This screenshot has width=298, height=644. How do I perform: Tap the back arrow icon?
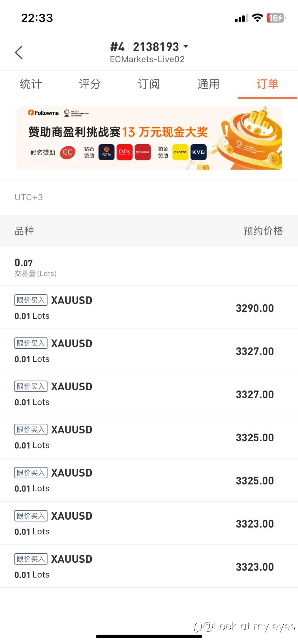coord(19,52)
